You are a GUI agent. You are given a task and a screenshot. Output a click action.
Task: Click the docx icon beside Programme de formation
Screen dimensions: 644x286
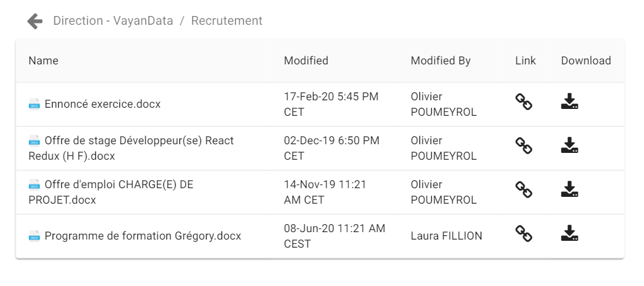(35, 236)
